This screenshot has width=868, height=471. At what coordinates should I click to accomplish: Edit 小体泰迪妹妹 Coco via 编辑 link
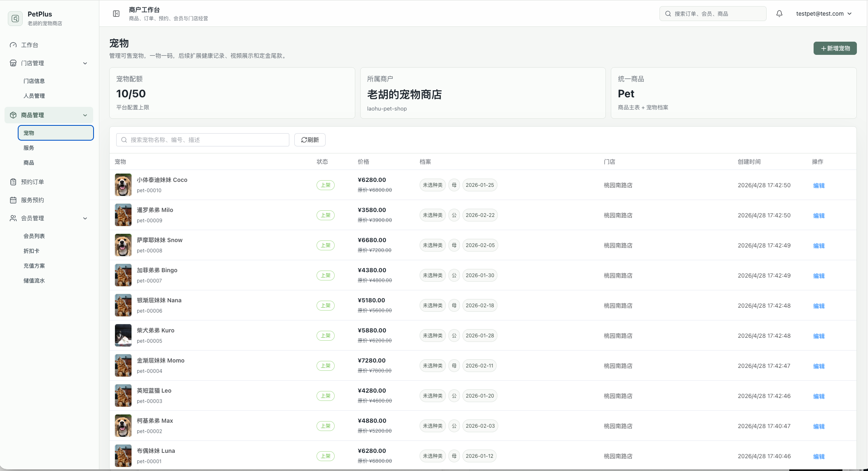point(819,186)
